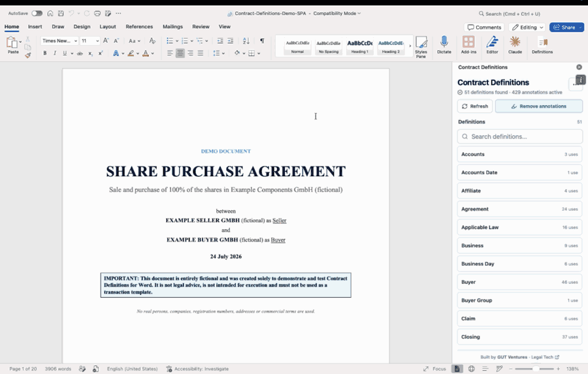Open the Definitions add-in from the ribbon
This screenshot has height=374, width=588.
click(542, 45)
